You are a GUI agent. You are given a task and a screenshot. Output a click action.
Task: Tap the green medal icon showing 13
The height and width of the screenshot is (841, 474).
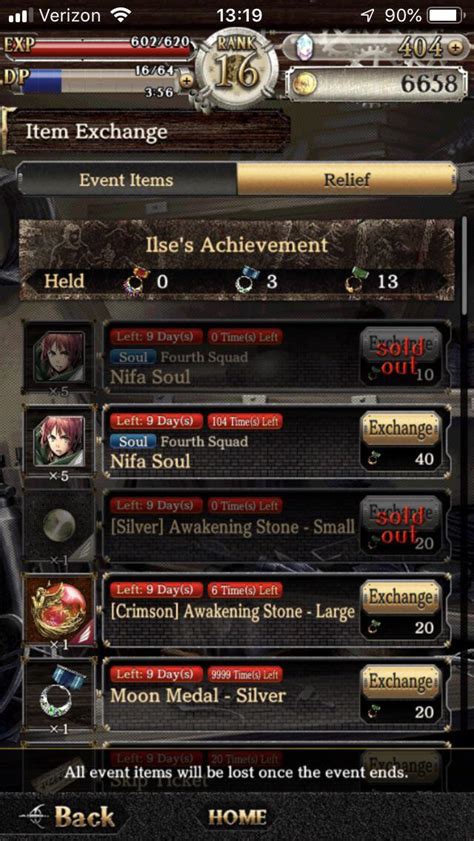[358, 279]
